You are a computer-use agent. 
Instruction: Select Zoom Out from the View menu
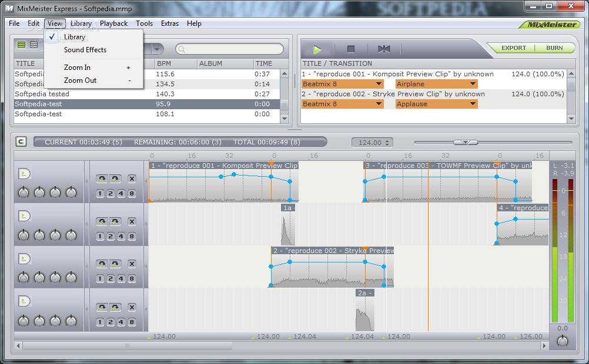click(93, 80)
